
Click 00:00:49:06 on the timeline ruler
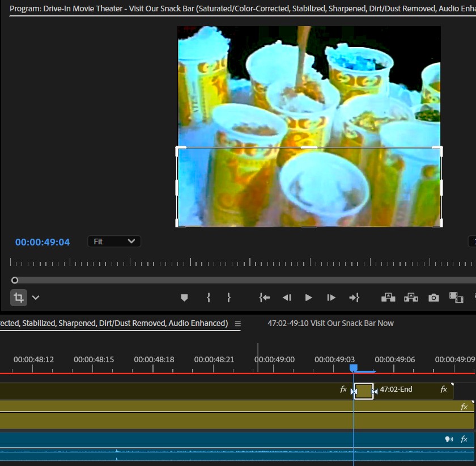pyautogui.click(x=394, y=359)
